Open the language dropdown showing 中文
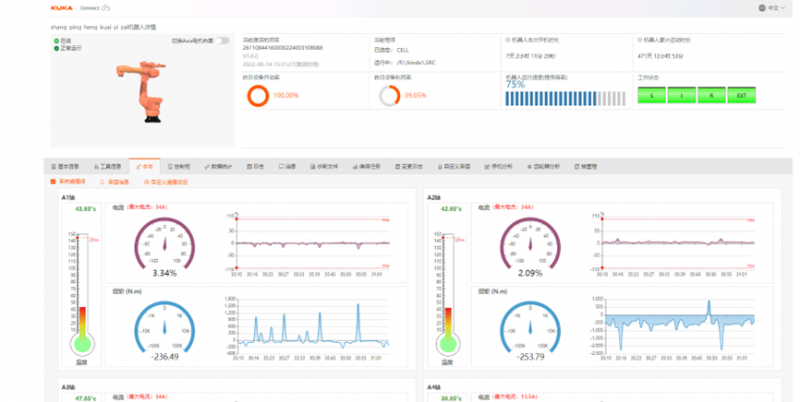The image size is (800, 402). (x=775, y=6)
